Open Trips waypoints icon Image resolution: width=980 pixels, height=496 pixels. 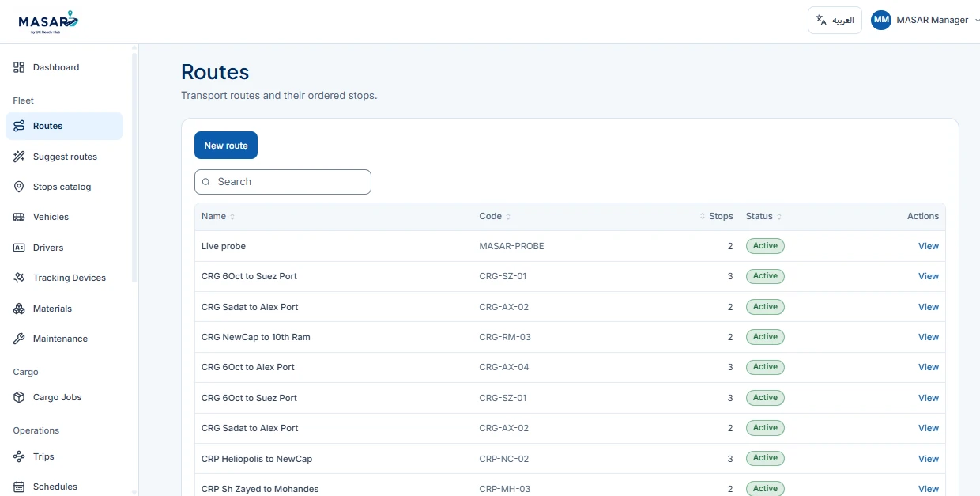(x=19, y=456)
